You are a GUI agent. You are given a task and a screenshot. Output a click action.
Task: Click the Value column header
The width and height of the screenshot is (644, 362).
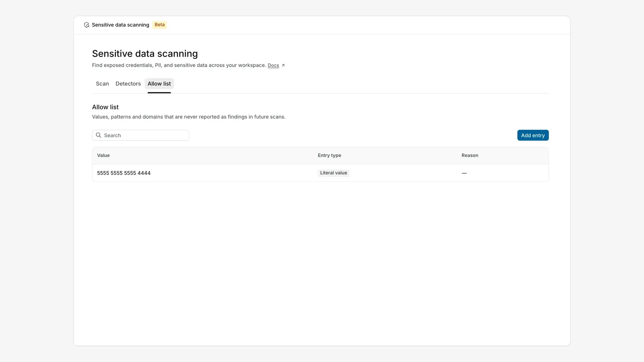point(103,155)
